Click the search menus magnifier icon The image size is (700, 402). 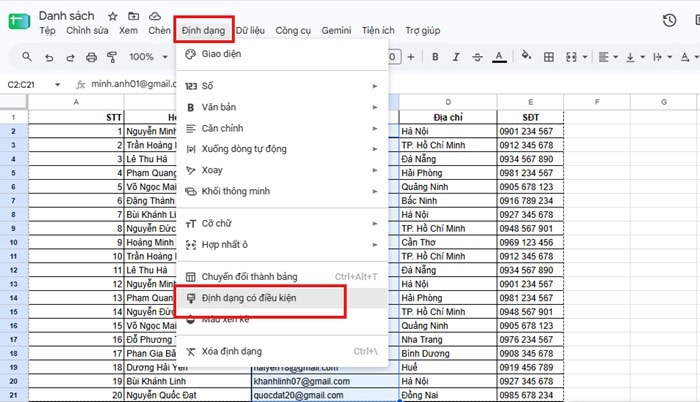click(x=27, y=57)
